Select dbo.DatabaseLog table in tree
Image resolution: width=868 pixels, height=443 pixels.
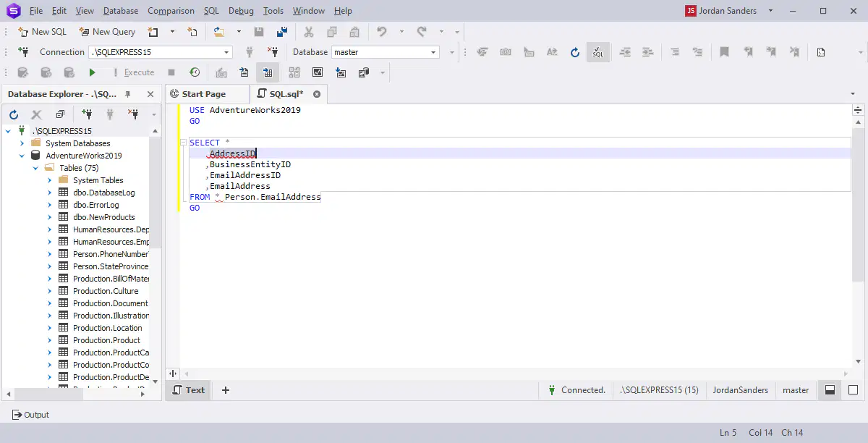pyautogui.click(x=103, y=193)
